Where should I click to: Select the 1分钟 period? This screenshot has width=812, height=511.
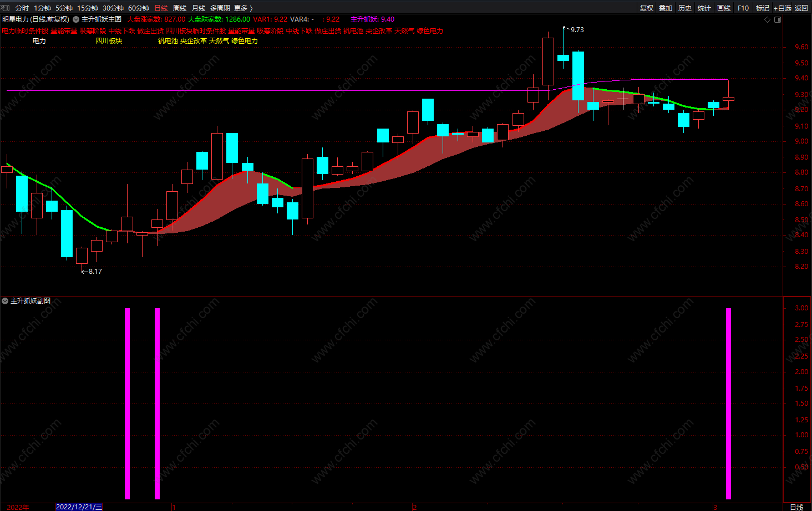click(x=43, y=8)
